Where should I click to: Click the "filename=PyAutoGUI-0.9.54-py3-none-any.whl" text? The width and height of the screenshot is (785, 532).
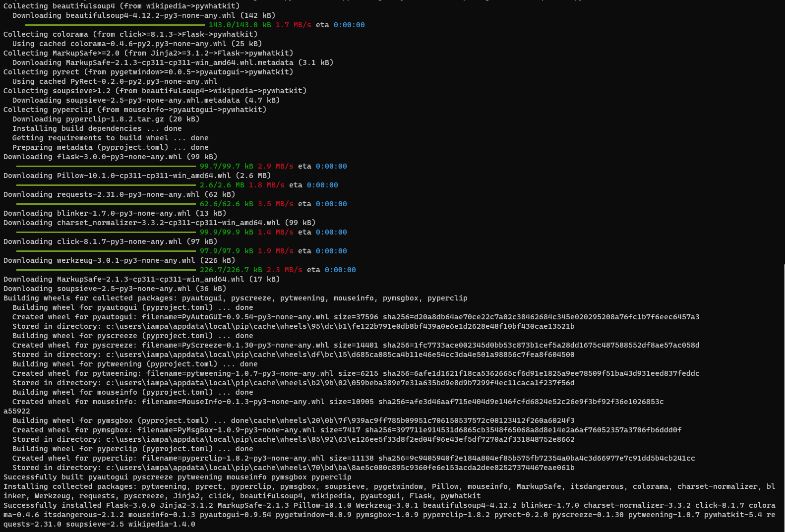[236, 317]
